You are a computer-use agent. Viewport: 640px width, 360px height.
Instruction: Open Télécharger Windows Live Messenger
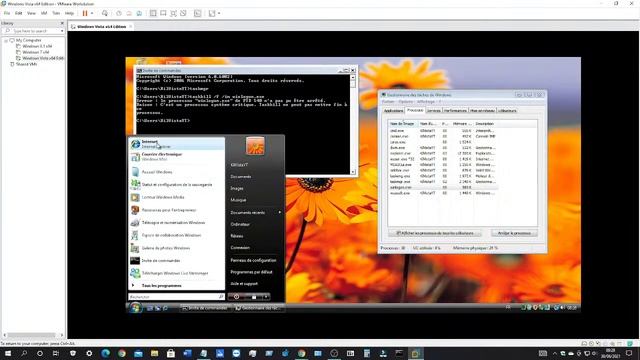(177, 273)
